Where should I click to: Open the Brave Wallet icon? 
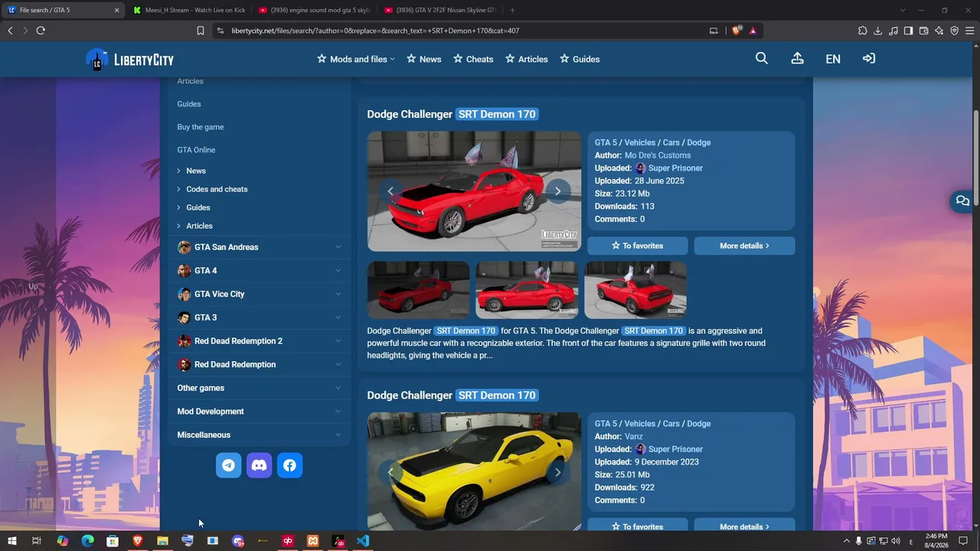924,31
